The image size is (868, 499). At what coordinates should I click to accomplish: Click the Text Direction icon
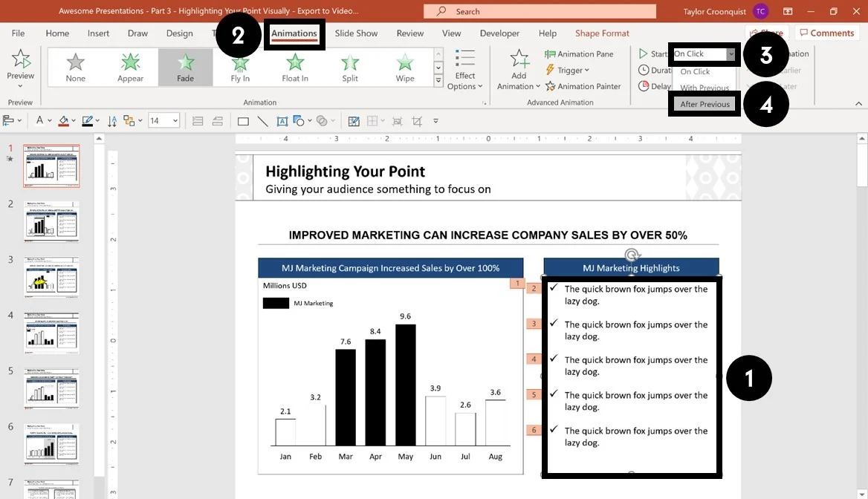click(112, 120)
